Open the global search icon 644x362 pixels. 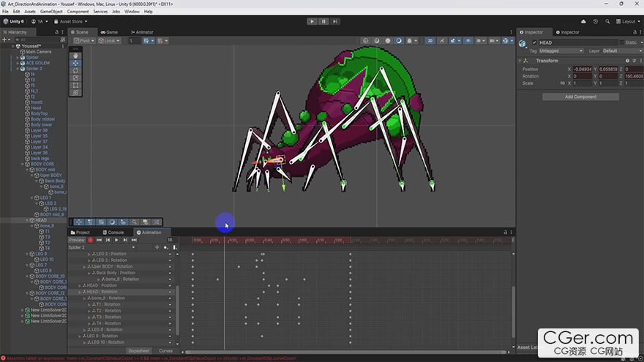click(607, 21)
